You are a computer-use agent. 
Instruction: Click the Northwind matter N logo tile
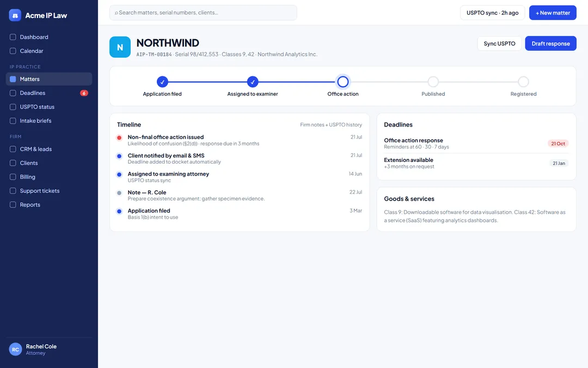[120, 47]
